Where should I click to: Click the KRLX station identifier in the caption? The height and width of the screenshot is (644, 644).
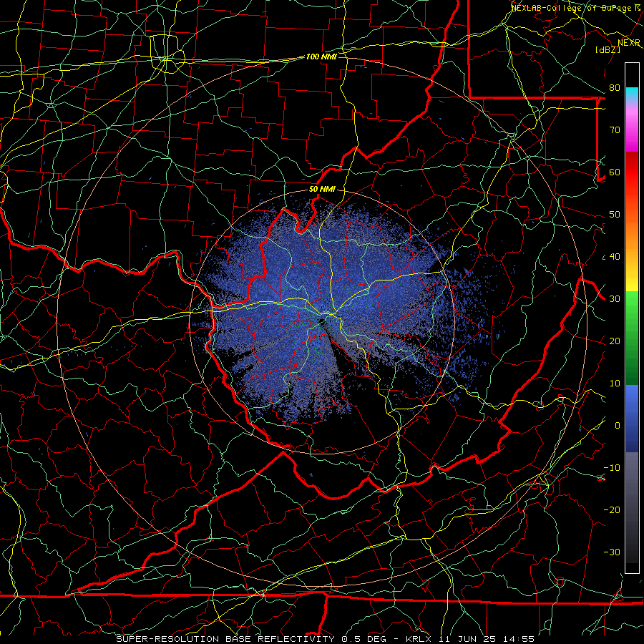tap(420, 639)
